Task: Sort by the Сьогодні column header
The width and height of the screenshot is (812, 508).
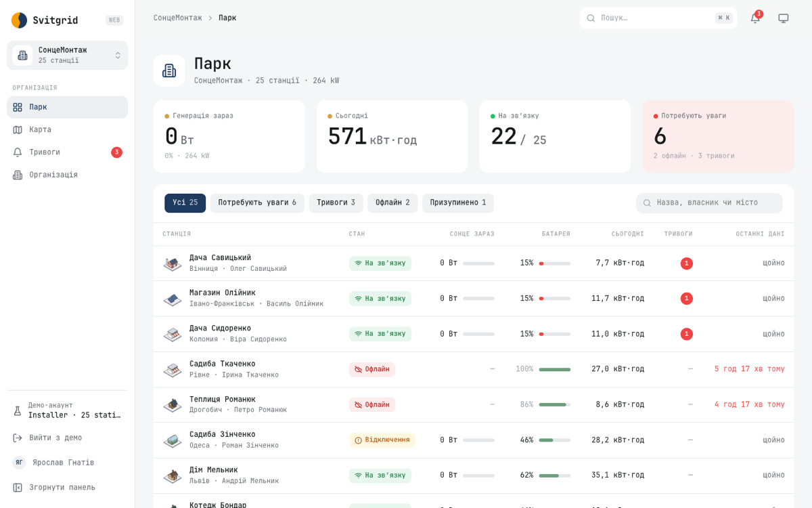Action: point(627,234)
